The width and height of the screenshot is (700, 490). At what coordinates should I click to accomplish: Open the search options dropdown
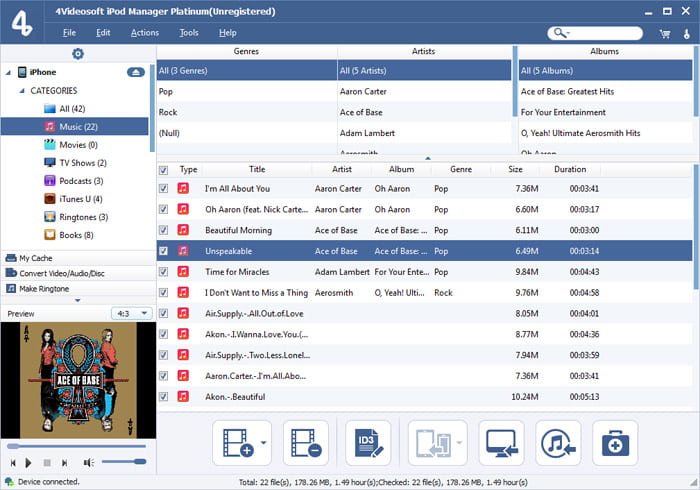(x=562, y=33)
